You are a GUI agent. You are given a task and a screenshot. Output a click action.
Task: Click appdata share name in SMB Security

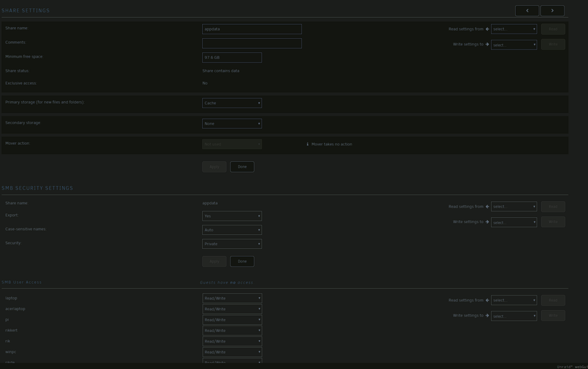210,203
